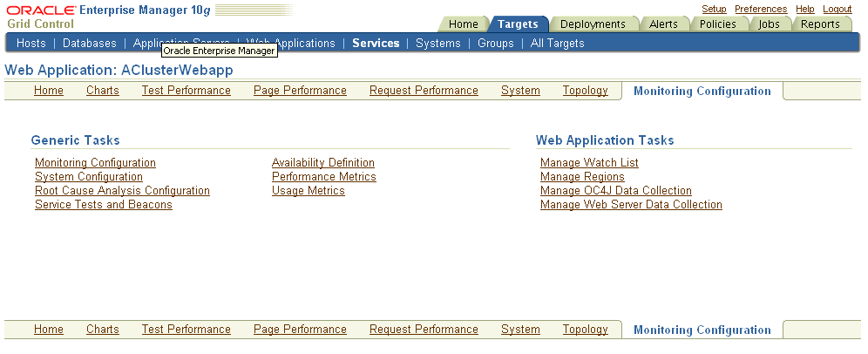The width and height of the screenshot is (868, 354).
Task: Open the Reports tab
Action: coord(819,24)
